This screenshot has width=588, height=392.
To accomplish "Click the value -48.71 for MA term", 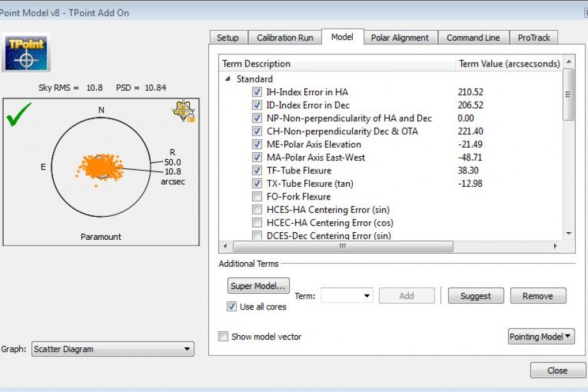I will (470, 157).
